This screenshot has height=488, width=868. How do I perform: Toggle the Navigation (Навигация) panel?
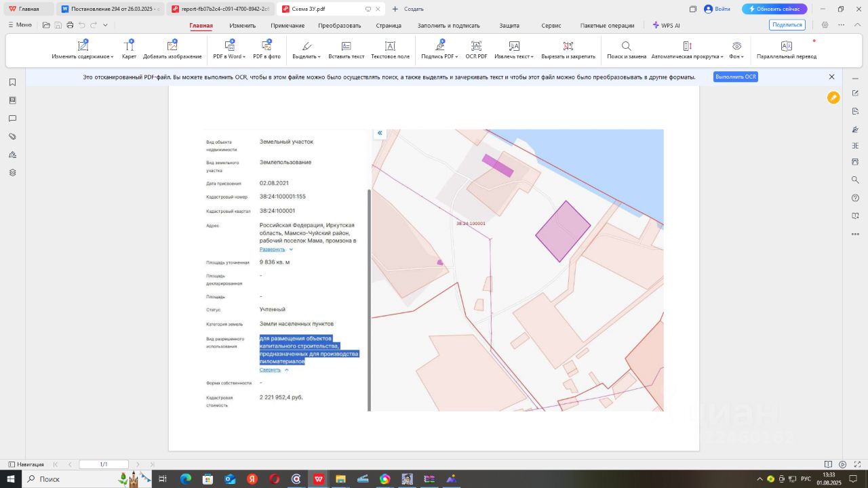tap(26, 464)
